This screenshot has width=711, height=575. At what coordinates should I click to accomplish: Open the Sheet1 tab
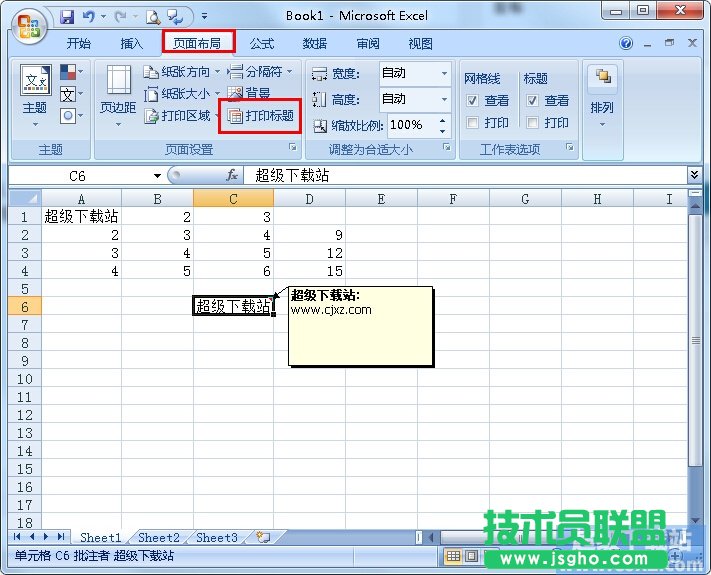pos(101,537)
